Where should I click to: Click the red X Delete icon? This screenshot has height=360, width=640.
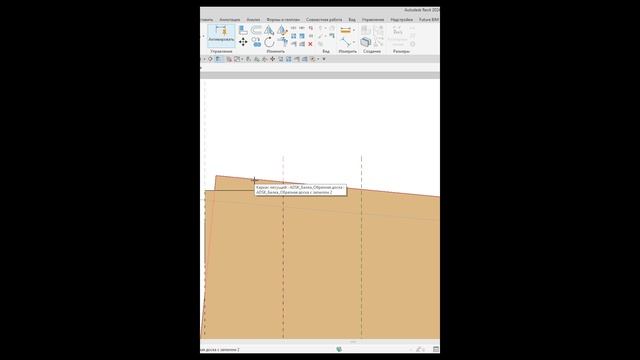(x=310, y=44)
